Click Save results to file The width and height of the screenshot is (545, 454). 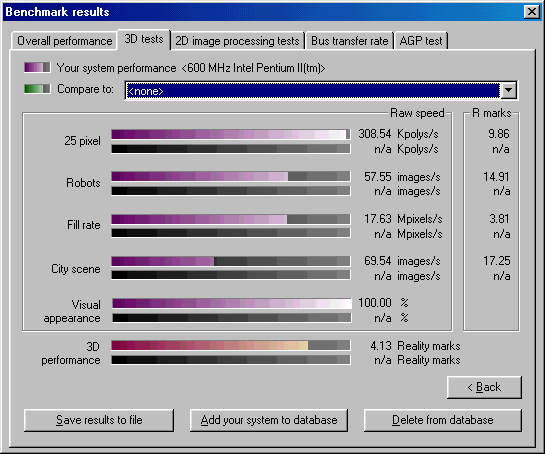tap(99, 420)
